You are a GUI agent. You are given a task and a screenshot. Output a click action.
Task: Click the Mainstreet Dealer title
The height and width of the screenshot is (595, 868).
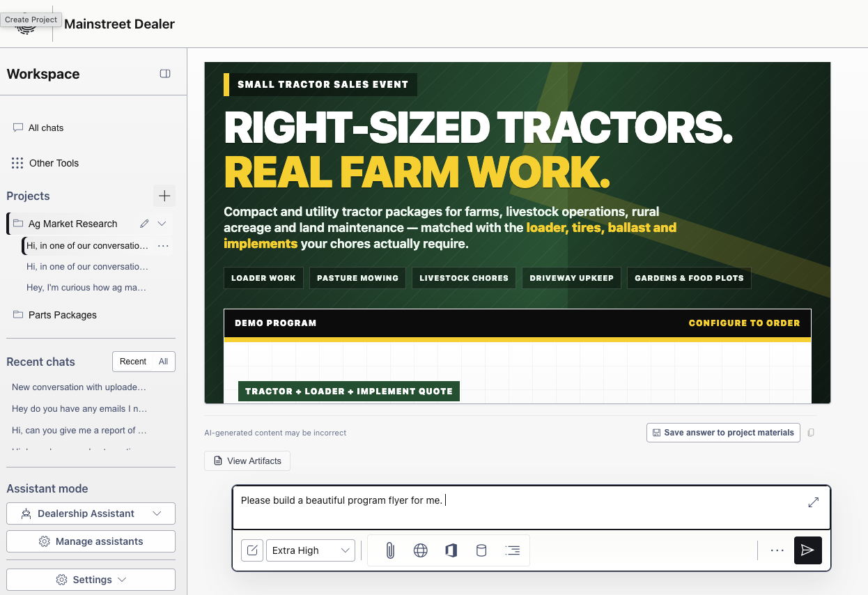coord(119,24)
